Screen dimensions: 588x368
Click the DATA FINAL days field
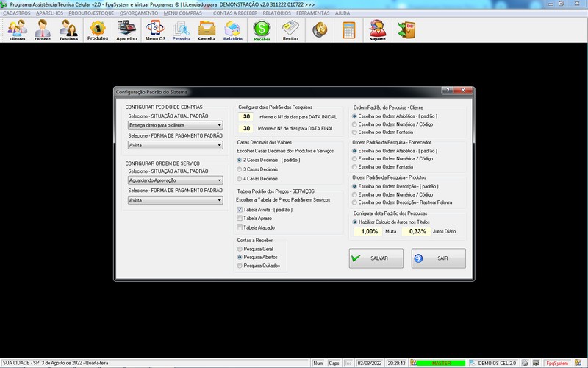(x=246, y=128)
